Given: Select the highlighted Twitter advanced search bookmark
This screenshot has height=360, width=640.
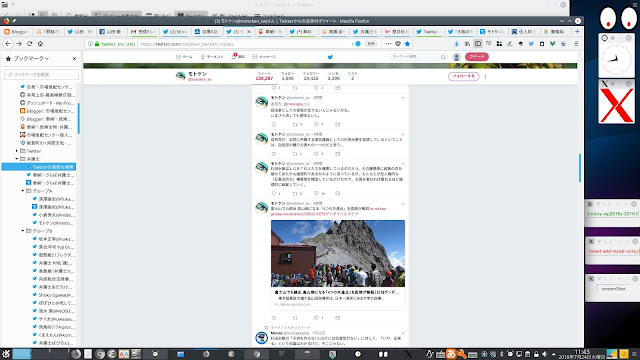Looking at the screenshot, I should click(x=39, y=167).
